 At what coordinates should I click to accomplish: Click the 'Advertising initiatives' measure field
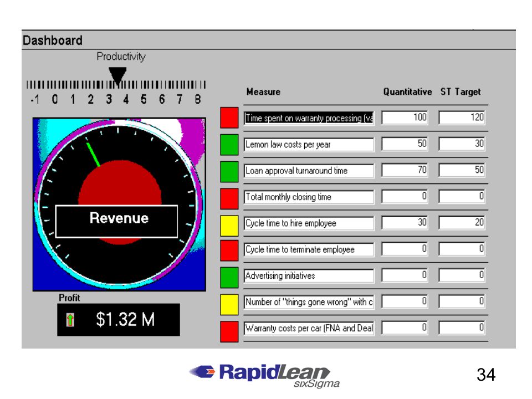[x=309, y=276]
